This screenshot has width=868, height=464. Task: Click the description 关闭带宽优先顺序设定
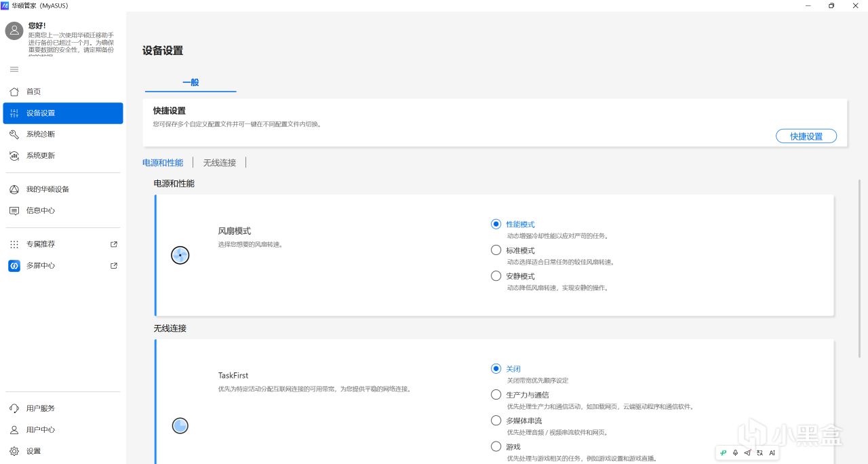click(x=538, y=381)
